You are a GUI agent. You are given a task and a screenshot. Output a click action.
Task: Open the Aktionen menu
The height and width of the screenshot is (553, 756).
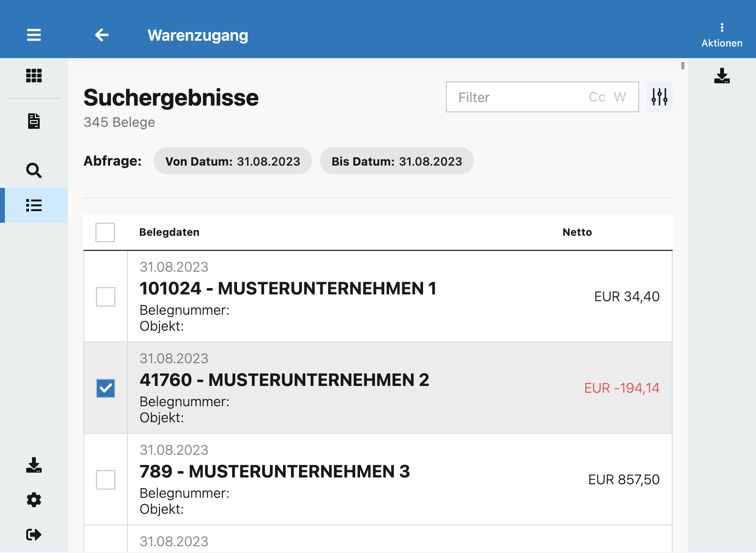722,35
